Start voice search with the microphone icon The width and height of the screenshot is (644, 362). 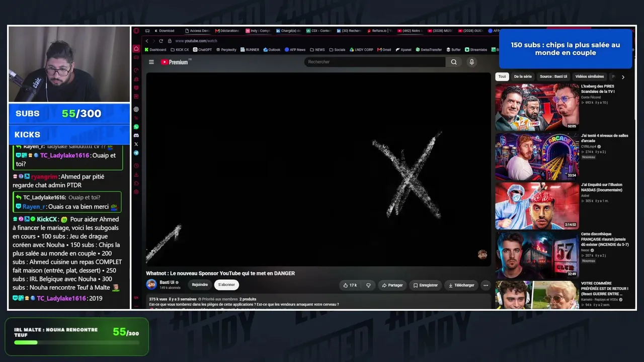(x=471, y=62)
